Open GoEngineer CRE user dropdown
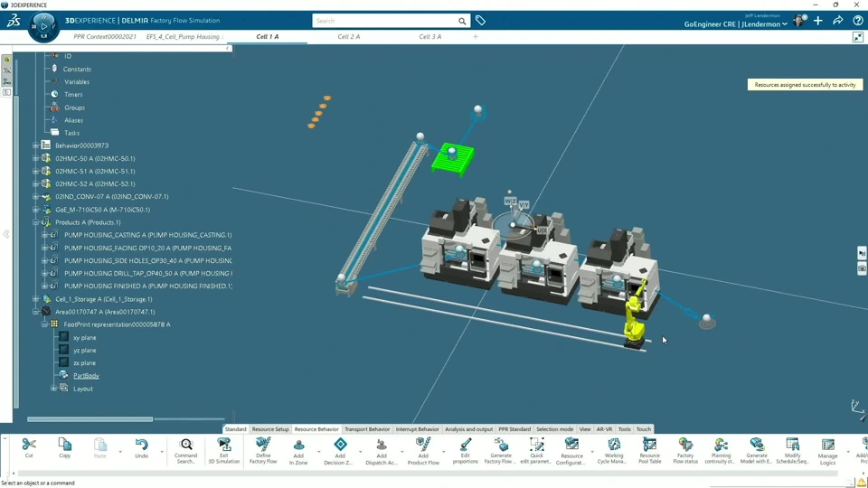Viewport: 868px width, 488px height. click(x=735, y=24)
